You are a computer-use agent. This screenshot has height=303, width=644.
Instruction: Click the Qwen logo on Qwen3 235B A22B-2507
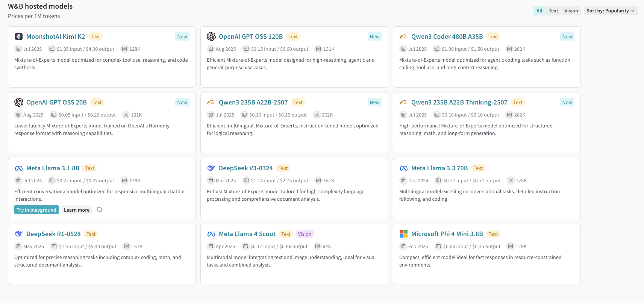click(211, 102)
